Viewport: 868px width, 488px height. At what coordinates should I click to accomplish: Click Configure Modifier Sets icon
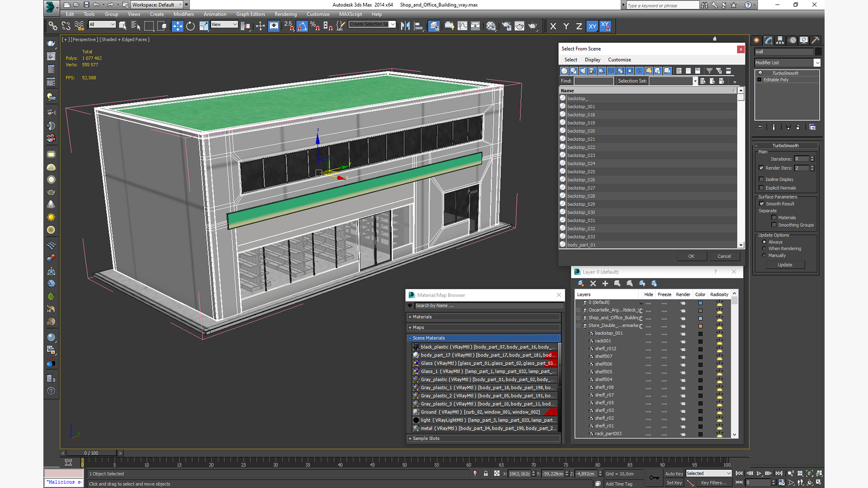pyautogui.click(x=812, y=127)
